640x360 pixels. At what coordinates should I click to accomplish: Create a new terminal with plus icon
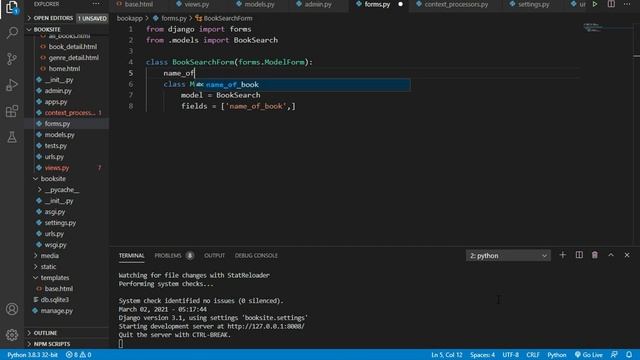pos(562,255)
